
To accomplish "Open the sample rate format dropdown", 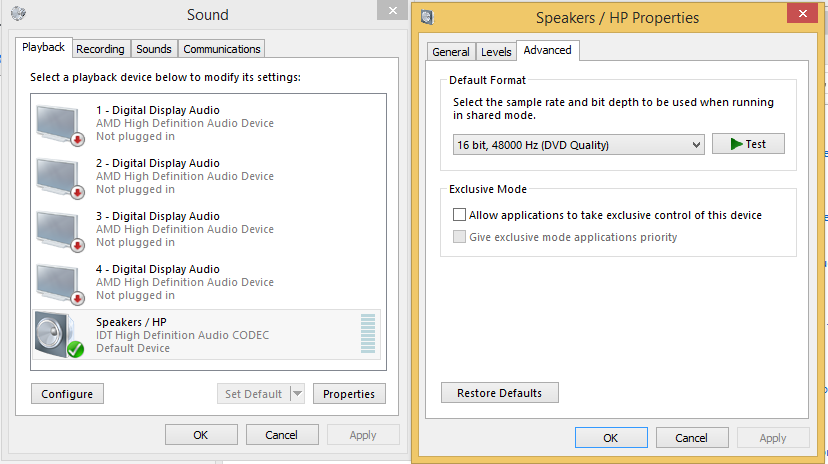I will coord(579,145).
